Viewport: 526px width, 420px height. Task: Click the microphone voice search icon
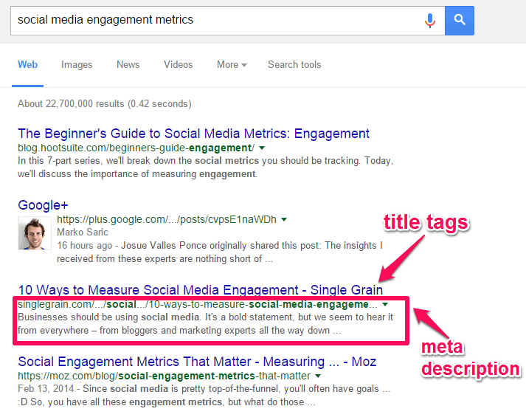pyautogui.click(x=430, y=20)
